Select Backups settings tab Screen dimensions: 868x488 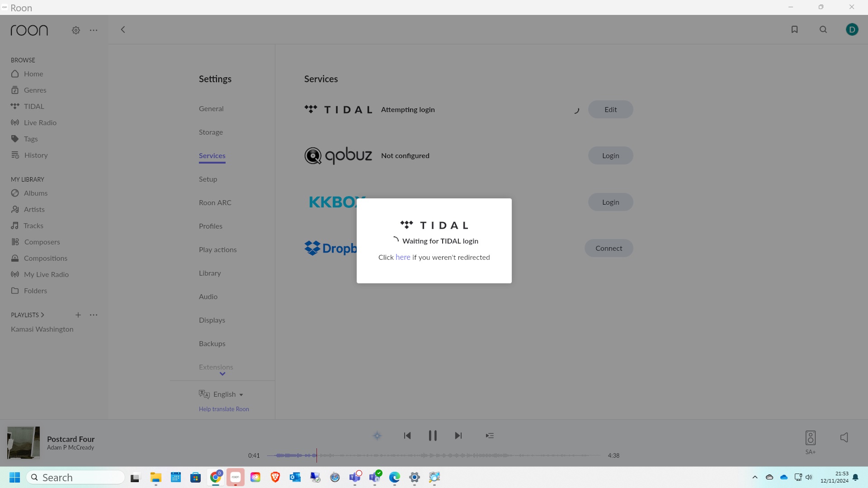[212, 343]
